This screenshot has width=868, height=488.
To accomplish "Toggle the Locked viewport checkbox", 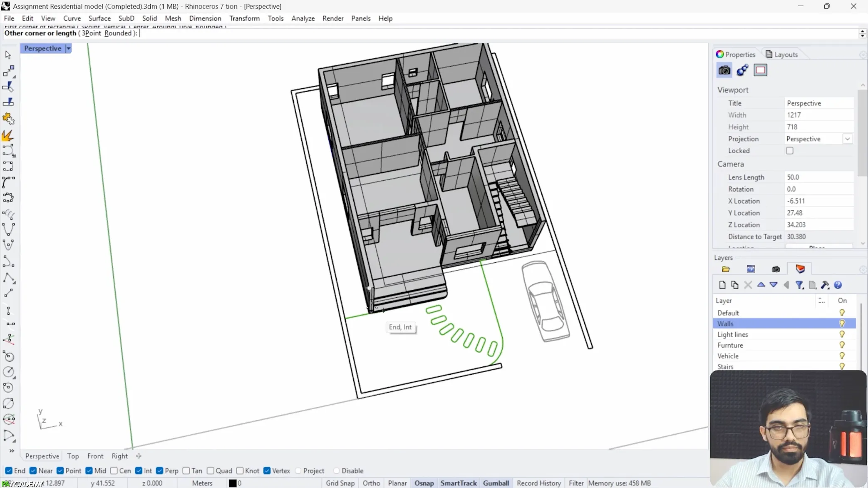I will pos(789,151).
